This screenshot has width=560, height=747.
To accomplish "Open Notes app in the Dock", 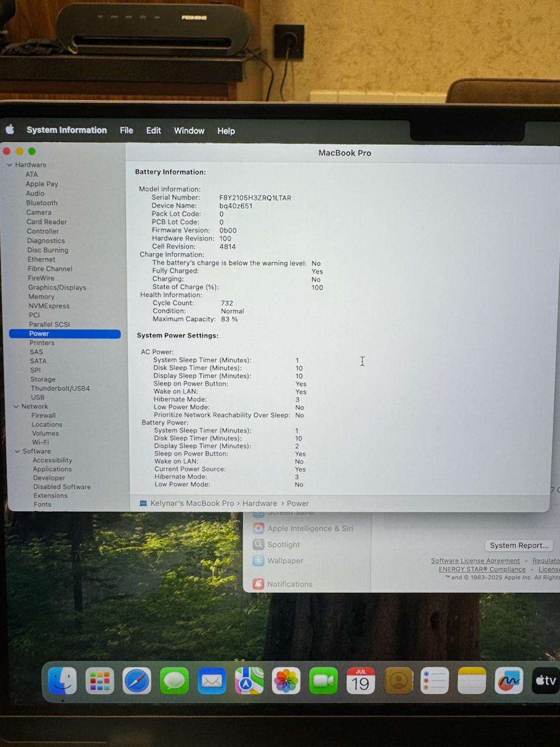I will coord(472,680).
